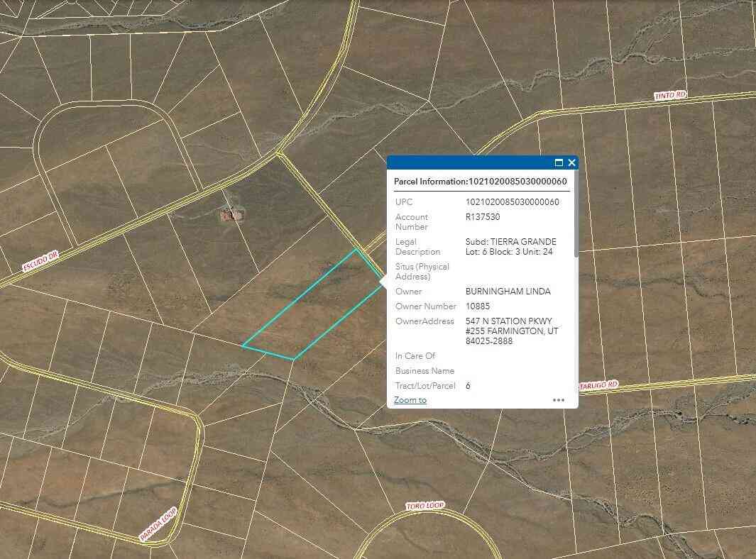Click the house building on the map

(x=231, y=214)
